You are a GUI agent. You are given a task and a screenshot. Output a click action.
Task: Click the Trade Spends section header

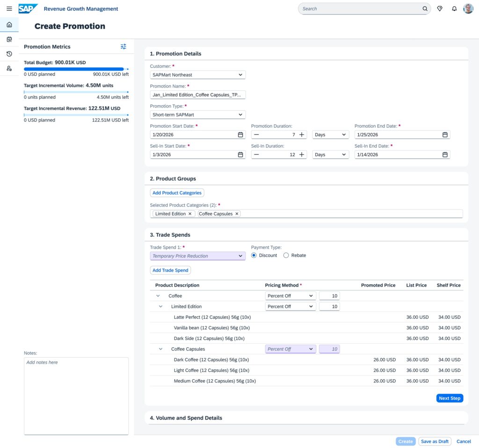pyautogui.click(x=306, y=235)
